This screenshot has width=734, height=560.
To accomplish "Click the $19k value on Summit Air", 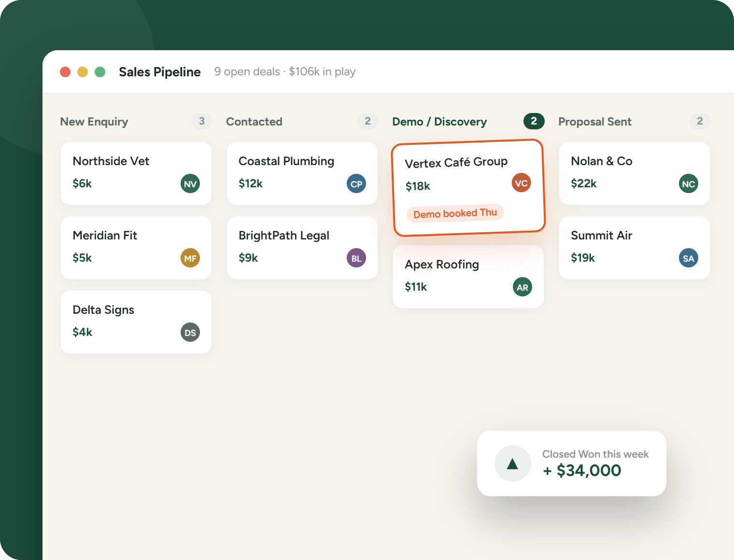I will tap(583, 258).
